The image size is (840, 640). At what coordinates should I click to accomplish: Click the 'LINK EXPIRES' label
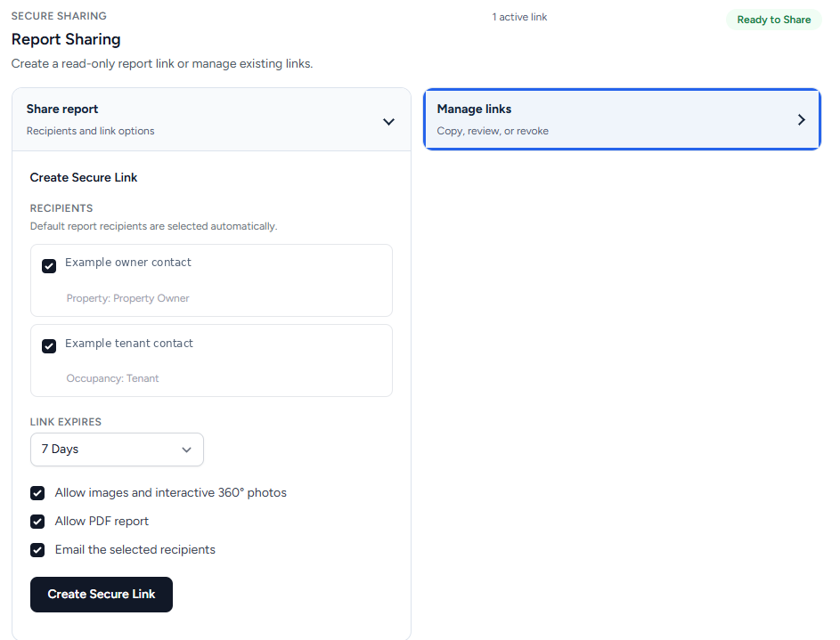(x=65, y=422)
